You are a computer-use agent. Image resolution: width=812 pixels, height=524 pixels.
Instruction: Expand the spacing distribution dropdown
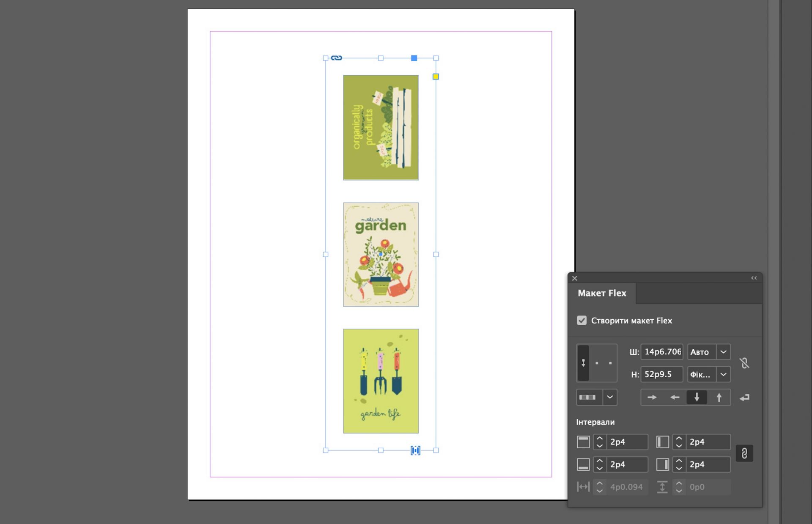[609, 397]
